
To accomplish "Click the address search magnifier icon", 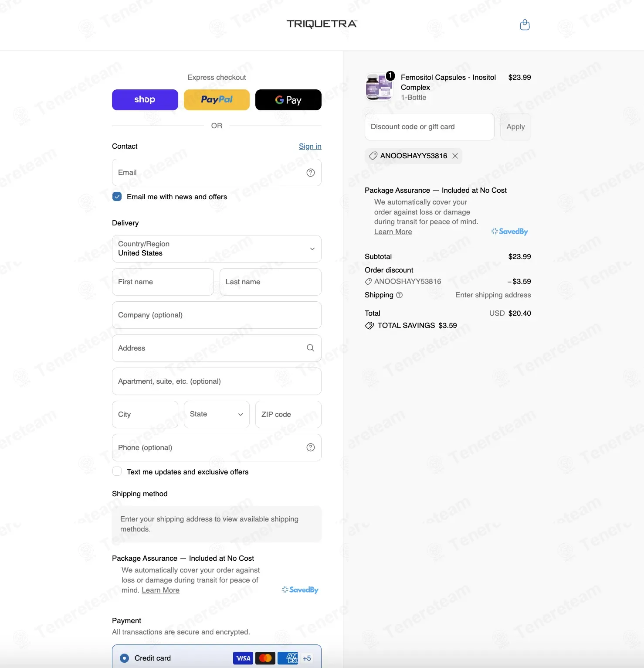I will coord(311,348).
